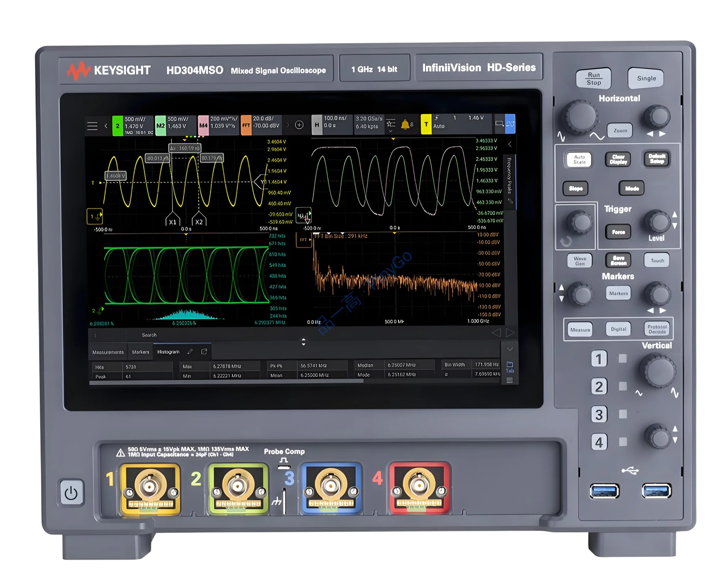This screenshot has height=583, width=728.
Task: Open the horizontal H badge settings
Action: [x=317, y=125]
